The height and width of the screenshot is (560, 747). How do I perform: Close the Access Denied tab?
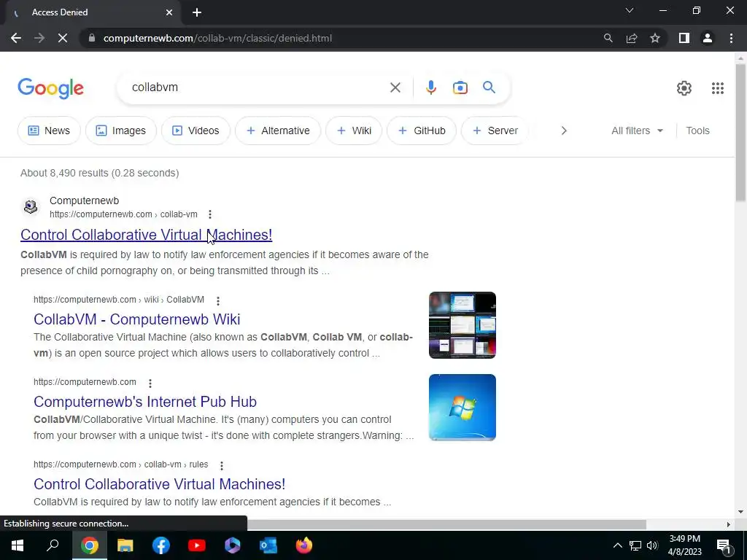click(169, 12)
